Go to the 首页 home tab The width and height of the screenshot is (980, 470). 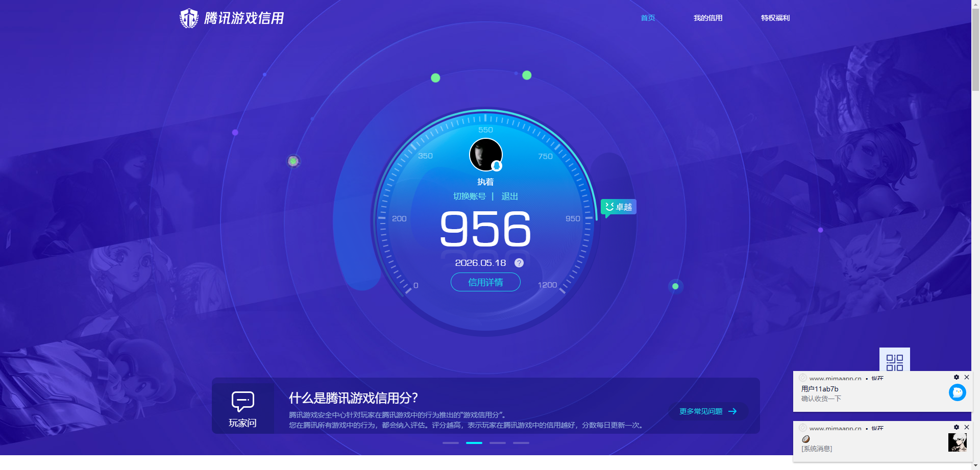click(x=648, y=18)
